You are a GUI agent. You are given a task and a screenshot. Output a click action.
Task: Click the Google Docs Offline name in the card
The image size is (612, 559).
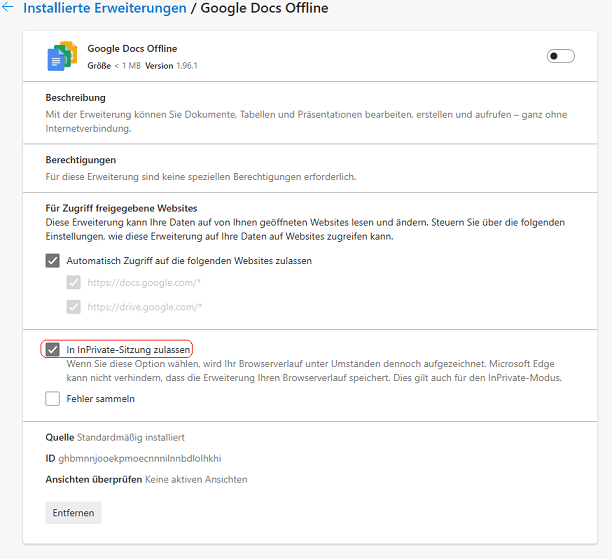131,48
